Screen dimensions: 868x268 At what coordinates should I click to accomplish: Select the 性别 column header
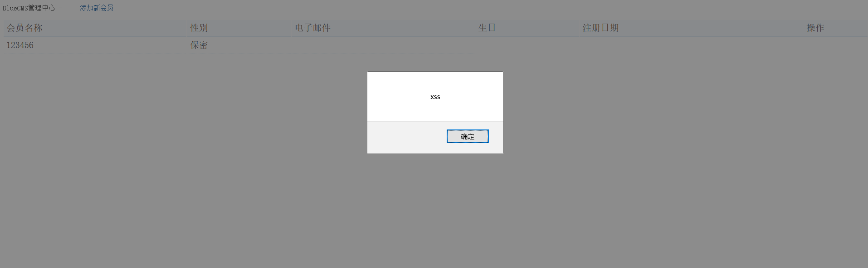tap(199, 28)
